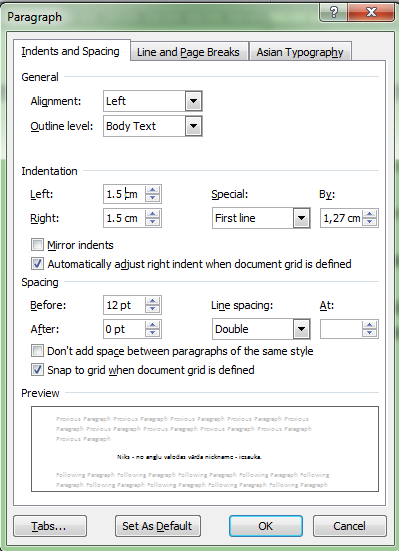Close the Paragraph dialog with X

pyautogui.click(x=371, y=13)
